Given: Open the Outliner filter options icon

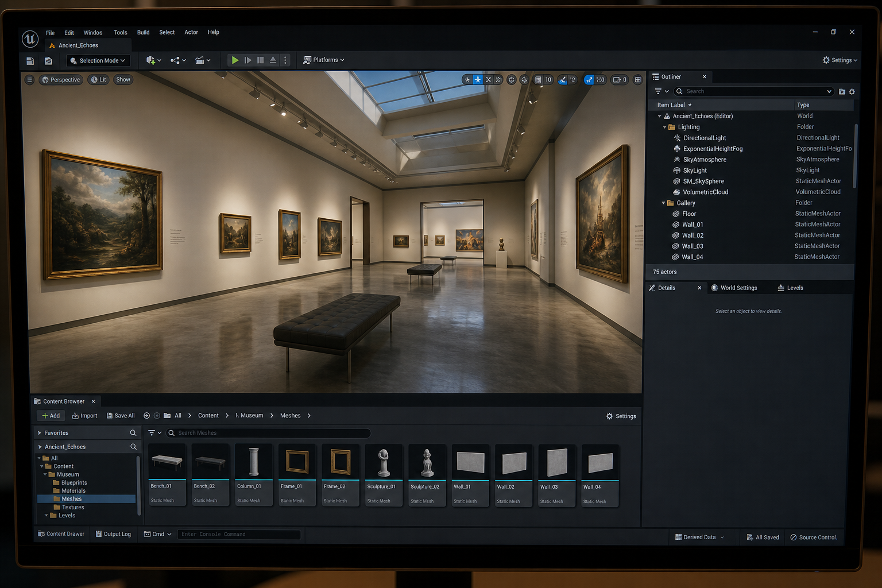Looking at the screenshot, I should pos(661,91).
